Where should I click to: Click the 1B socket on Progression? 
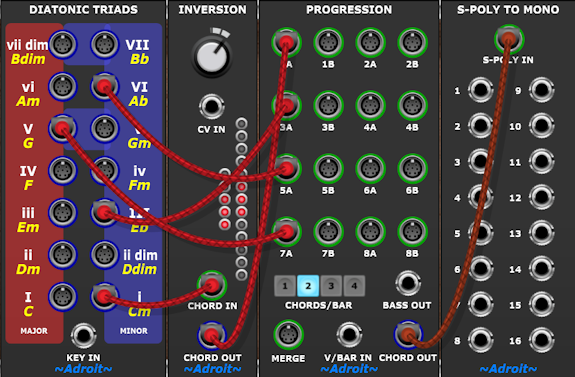coord(328,42)
